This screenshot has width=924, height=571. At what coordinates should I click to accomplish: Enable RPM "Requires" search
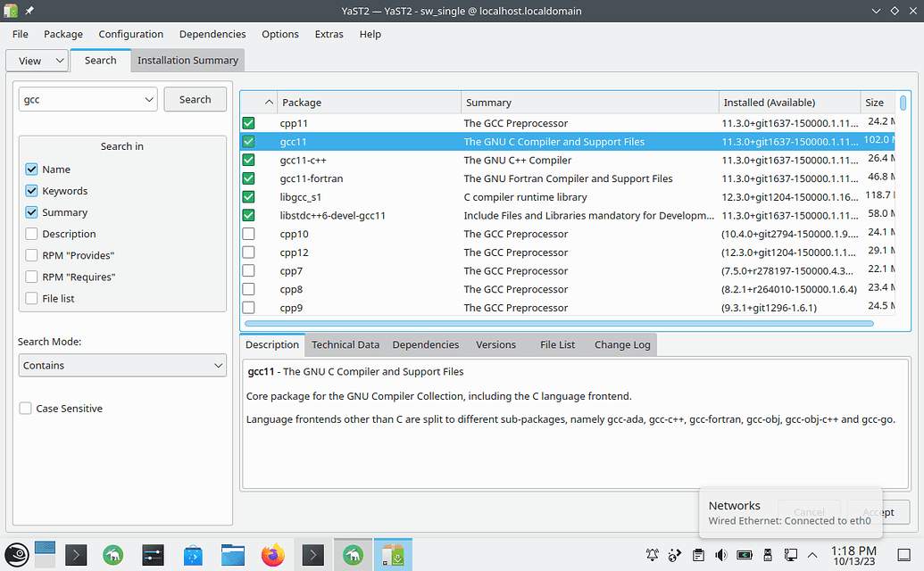pyautogui.click(x=31, y=277)
